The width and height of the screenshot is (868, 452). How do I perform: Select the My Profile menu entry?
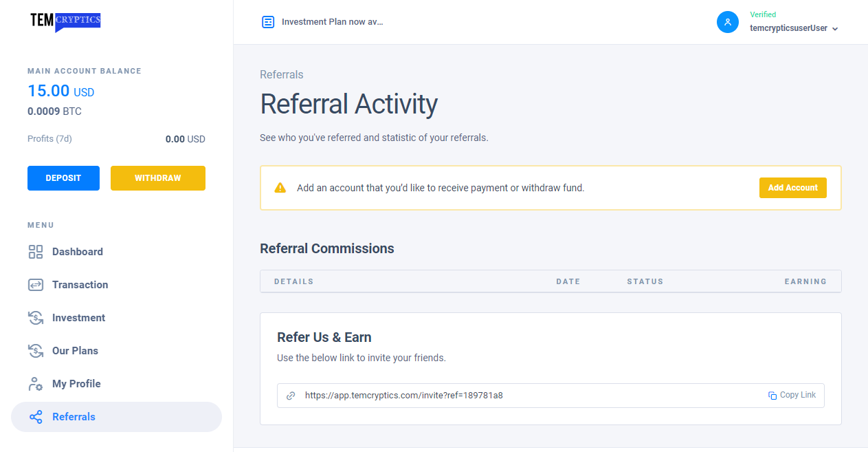(76, 384)
